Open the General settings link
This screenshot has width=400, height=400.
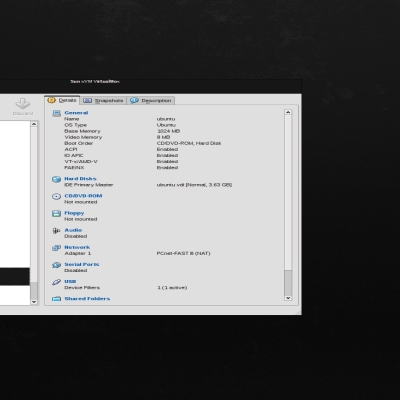(x=76, y=113)
